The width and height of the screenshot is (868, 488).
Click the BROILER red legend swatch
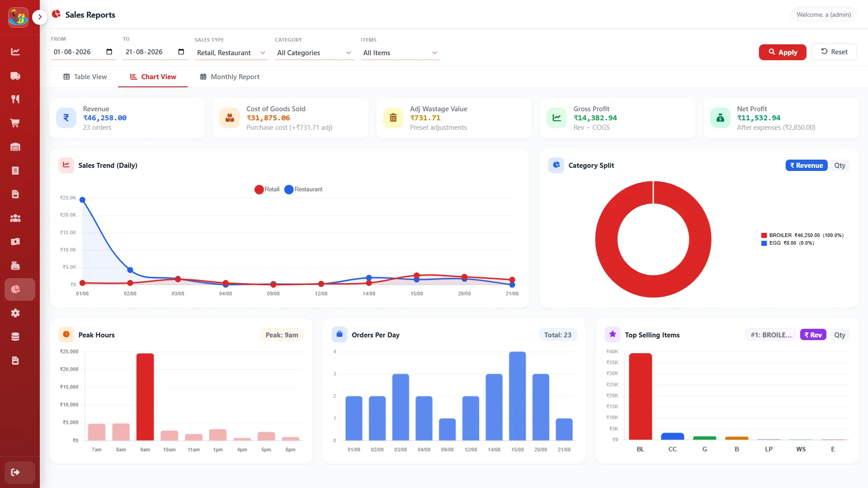point(764,236)
